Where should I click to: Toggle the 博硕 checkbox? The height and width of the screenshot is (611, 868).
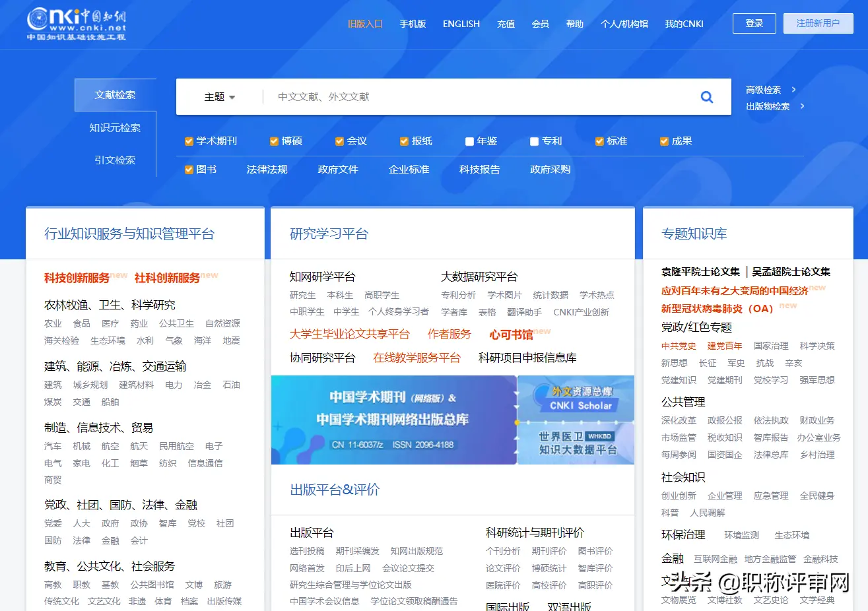[274, 141]
